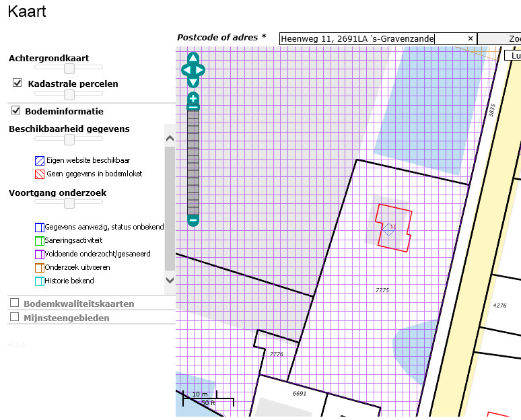The width and height of the screenshot is (521, 420).
Task: Adjust the Achtergrondkaart opacity slider
Action: click(69, 68)
